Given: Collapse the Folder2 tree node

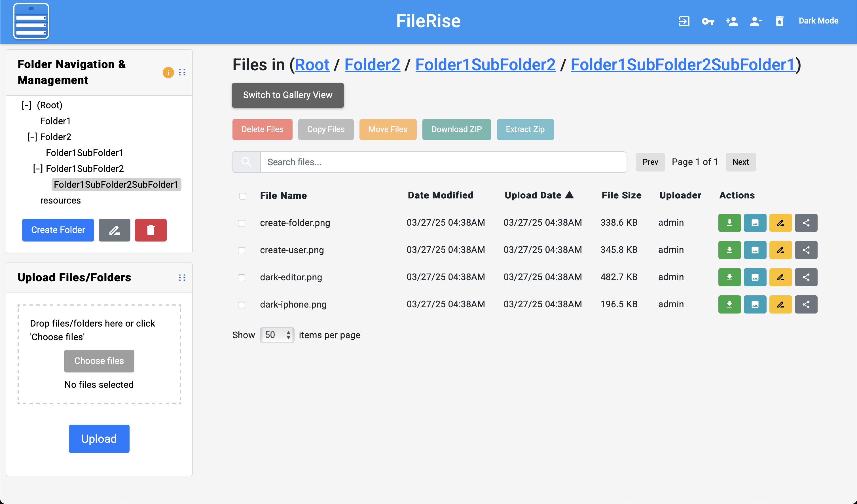Looking at the screenshot, I should pyautogui.click(x=32, y=137).
